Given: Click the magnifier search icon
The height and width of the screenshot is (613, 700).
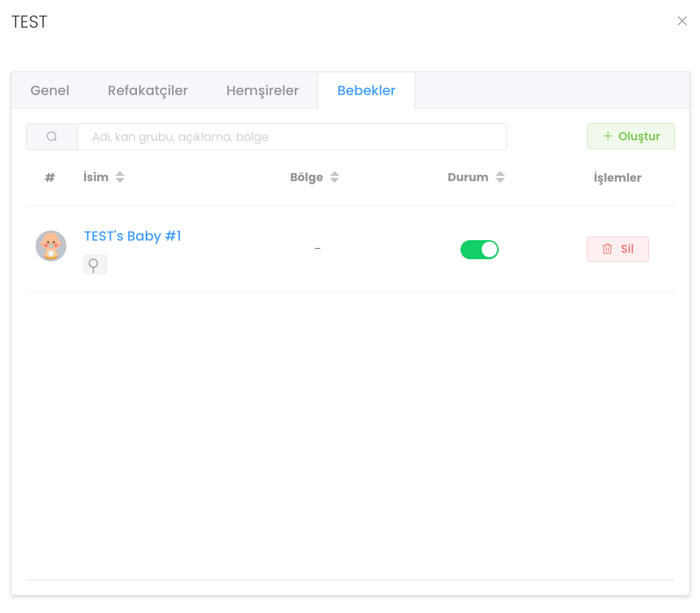Looking at the screenshot, I should (x=52, y=137).
